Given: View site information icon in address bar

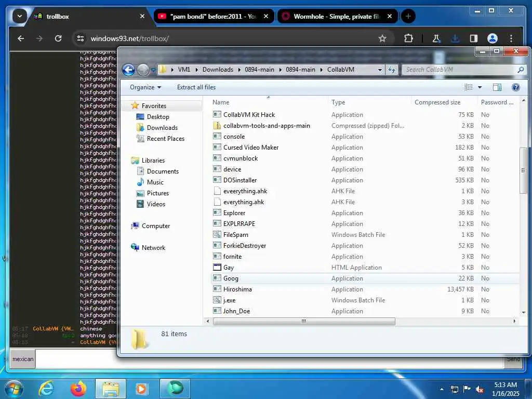Looking at the screenshot, I should coord(81,38).
